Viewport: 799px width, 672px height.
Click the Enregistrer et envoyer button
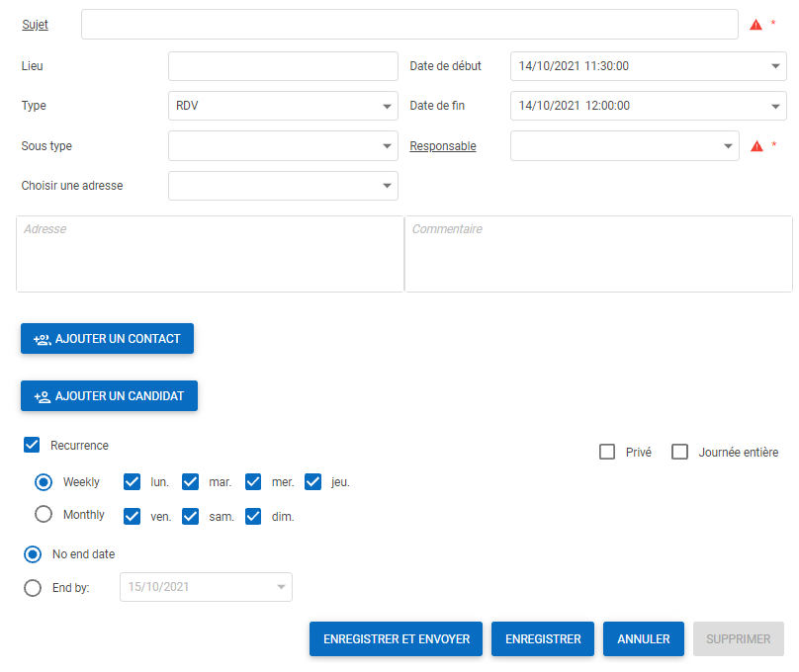pos(396,639)
